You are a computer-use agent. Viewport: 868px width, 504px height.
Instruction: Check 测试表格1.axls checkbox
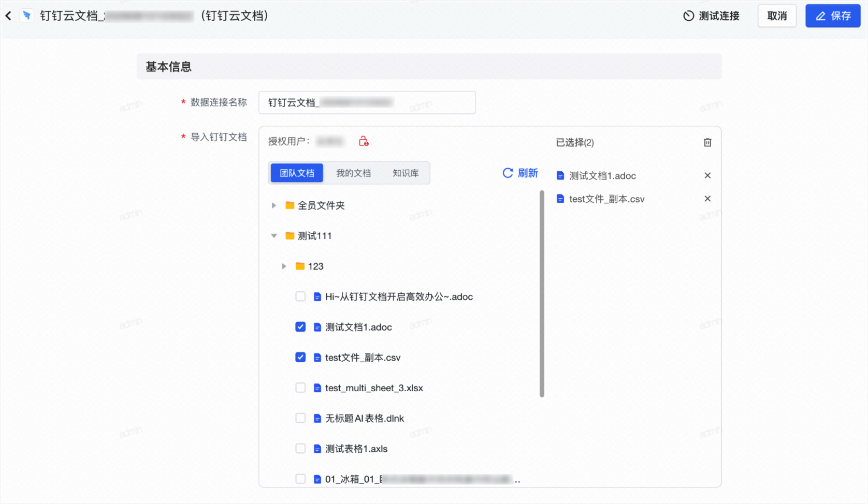coord(300,449)
